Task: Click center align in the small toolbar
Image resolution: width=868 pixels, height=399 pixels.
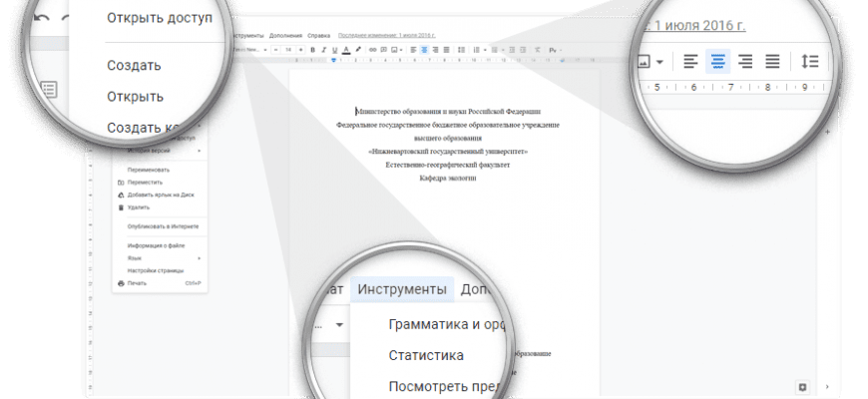Action: [x=424, y=50]
